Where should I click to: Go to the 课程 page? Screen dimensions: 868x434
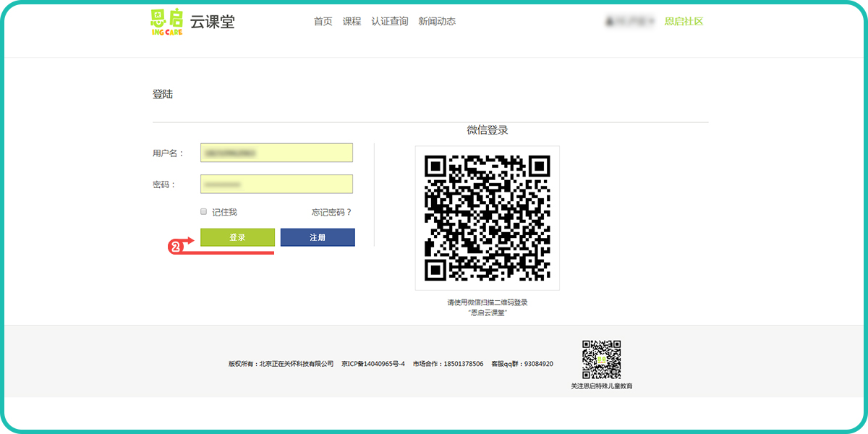[352, 22]
